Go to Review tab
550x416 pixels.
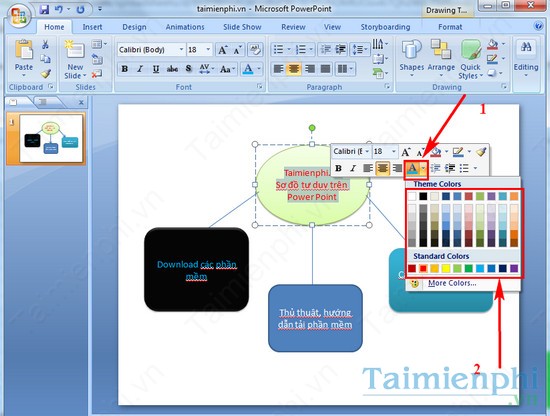pos(293,27)
